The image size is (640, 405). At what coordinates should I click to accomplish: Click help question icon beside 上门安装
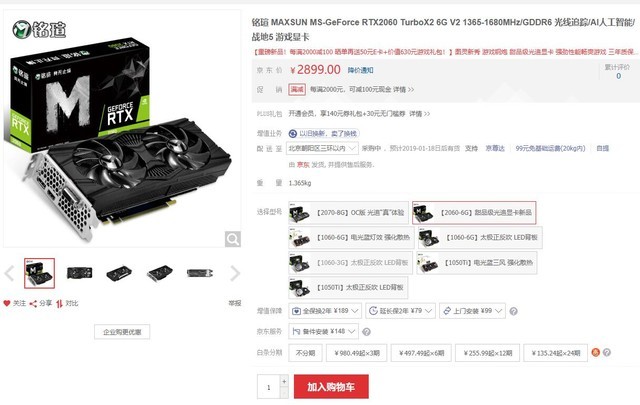coord(513,311)
